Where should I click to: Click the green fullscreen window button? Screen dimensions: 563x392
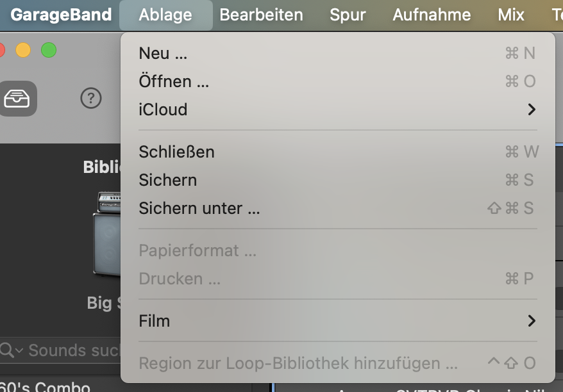click(49, 50)
